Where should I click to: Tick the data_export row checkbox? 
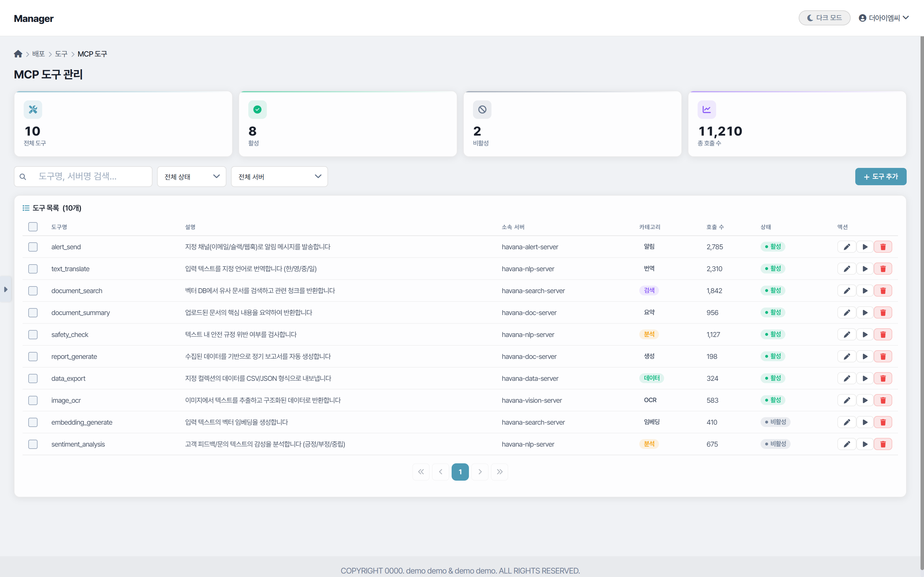(33, 378)
